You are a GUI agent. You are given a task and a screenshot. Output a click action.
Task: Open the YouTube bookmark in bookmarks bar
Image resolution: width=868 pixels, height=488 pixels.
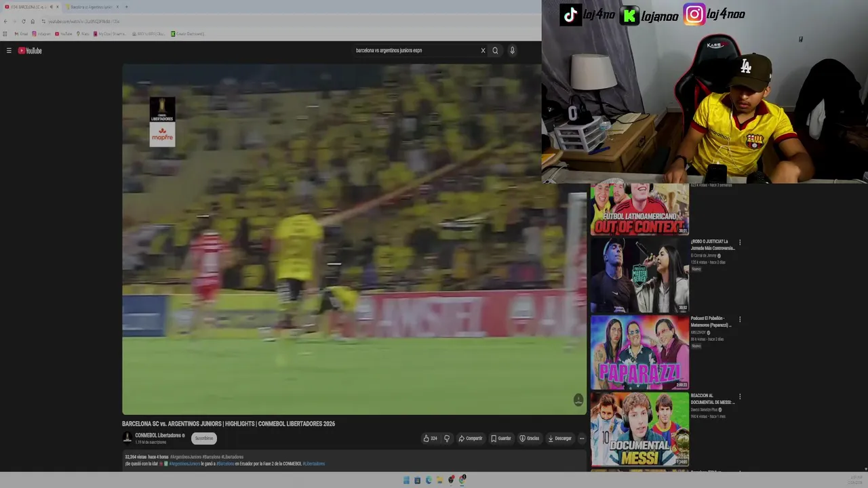pyautogui.click(x=64, y=34)
